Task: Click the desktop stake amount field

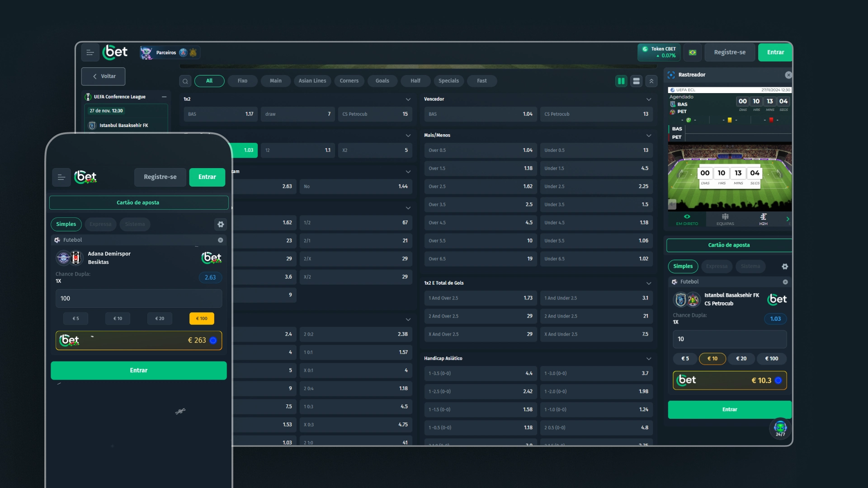Action: tap(729, 339)
